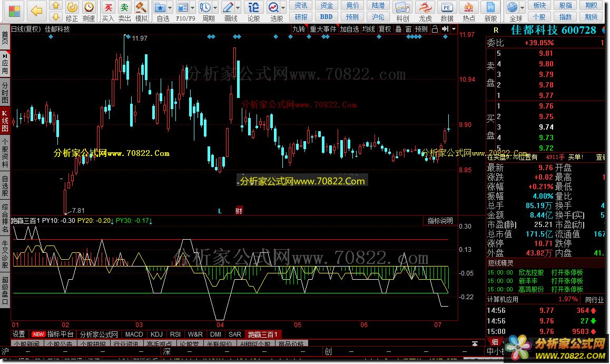Expand the 周期 dropdown arrow
This screenshot has height=364, width=610.
215,7
